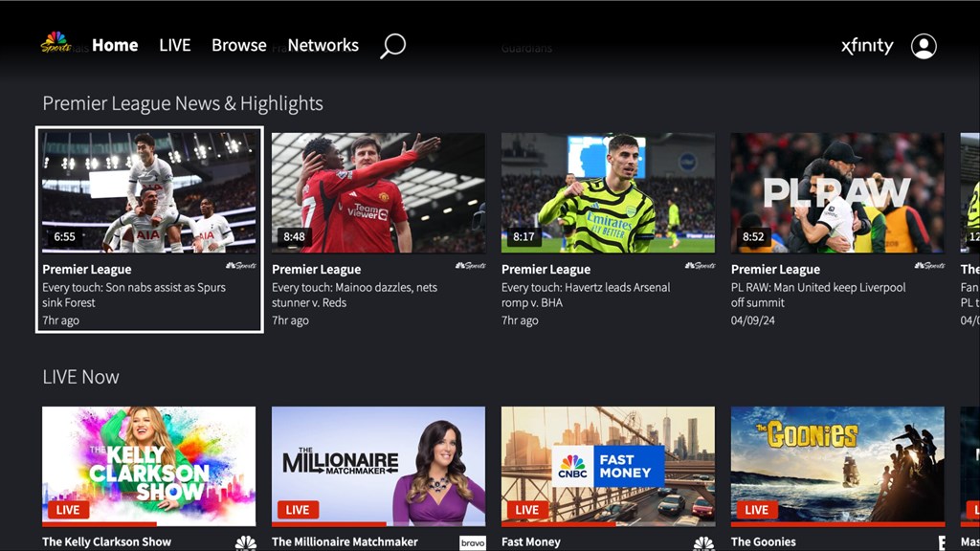Go to the Home tab

click(115, 45)
